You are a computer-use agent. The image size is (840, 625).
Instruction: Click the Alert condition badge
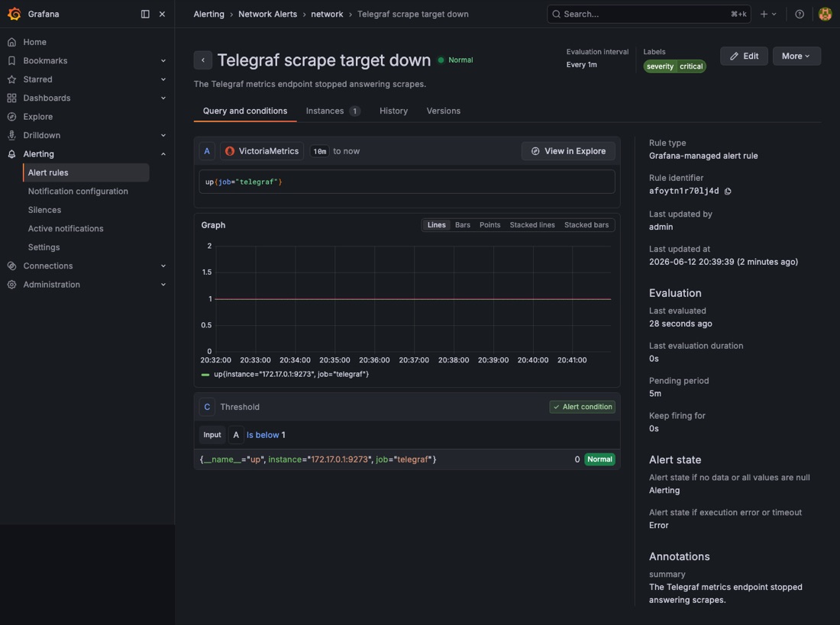coord(583,407)
